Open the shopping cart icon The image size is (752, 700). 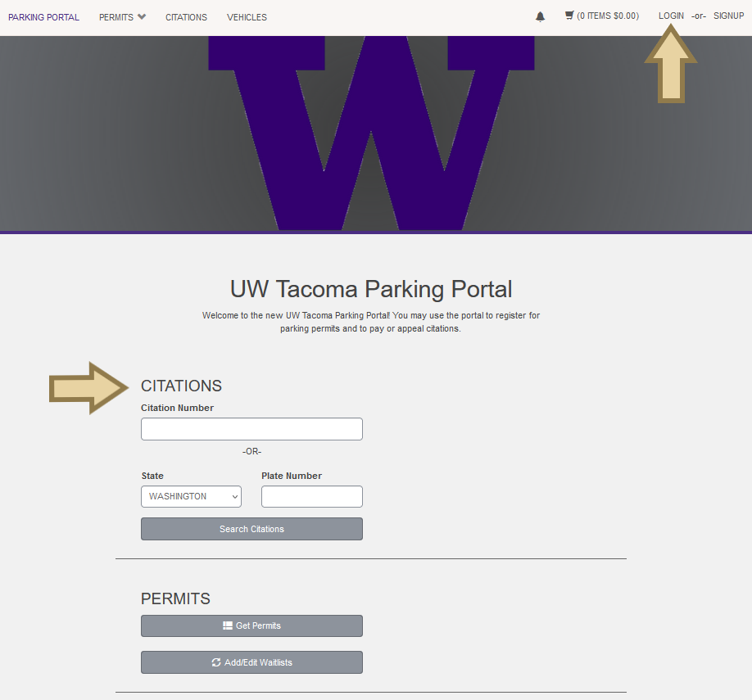pos(569,16)
